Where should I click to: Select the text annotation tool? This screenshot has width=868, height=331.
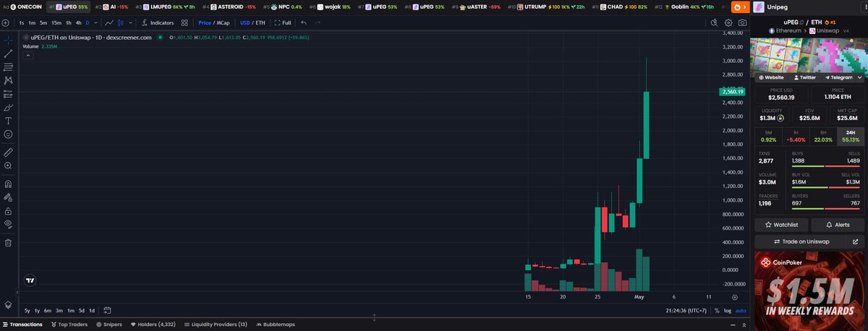click(8, 121)
